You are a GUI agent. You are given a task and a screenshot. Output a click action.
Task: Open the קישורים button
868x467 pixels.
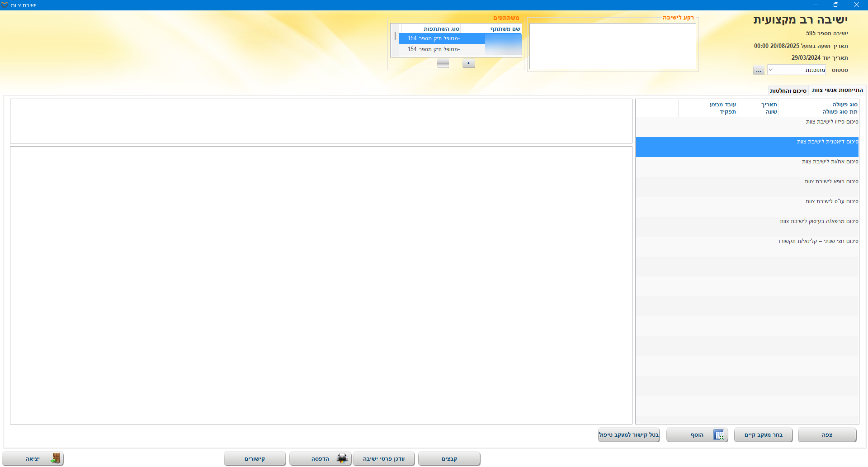click(255, 459)
